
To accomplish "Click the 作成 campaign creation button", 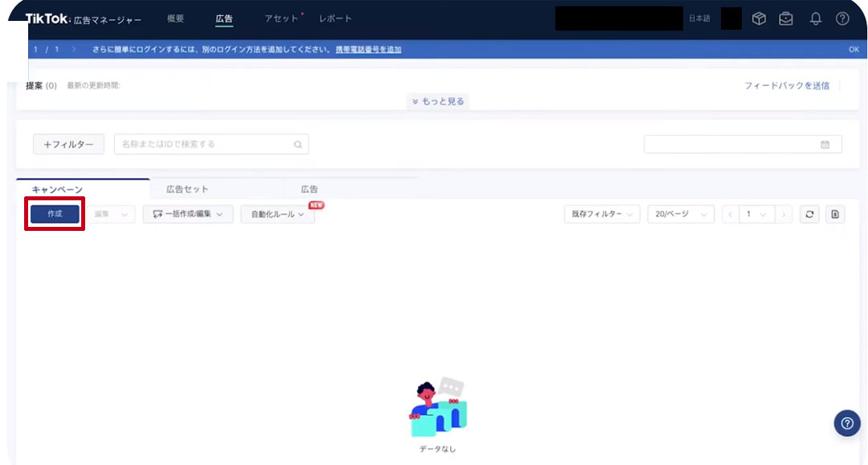I will (x=53, y=214).
